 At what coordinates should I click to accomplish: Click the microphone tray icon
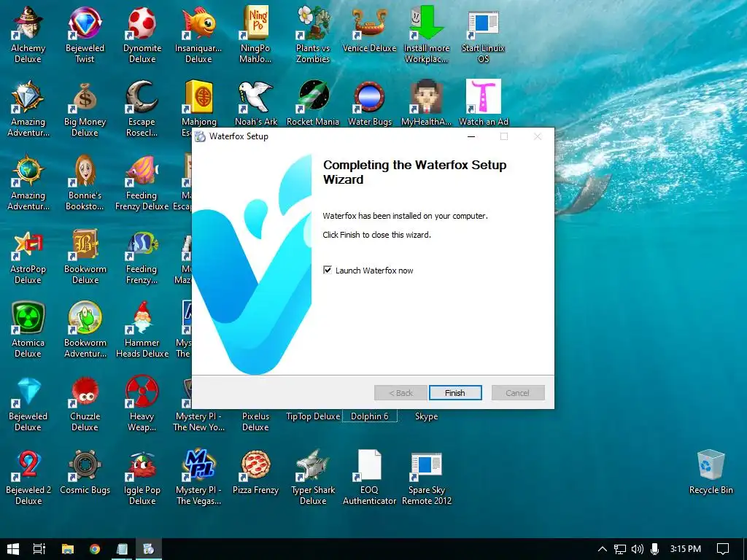tap(654, 549)
